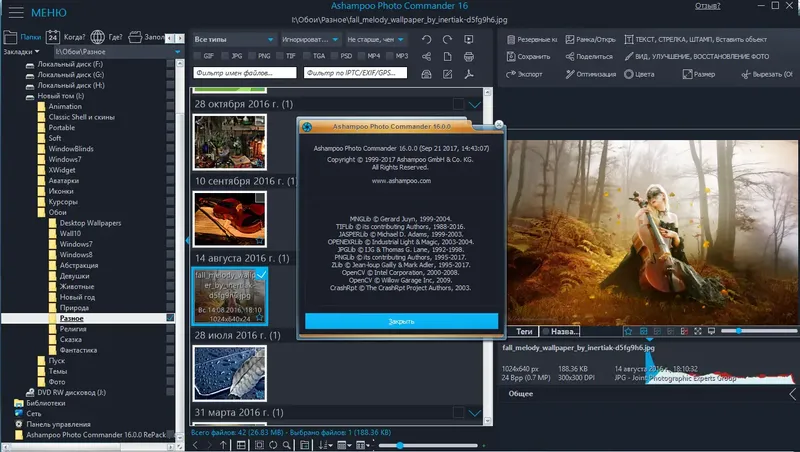Screen dimensions: 800x452
Task: Switch to the Теги tab
Action: (x=523, y=331)
